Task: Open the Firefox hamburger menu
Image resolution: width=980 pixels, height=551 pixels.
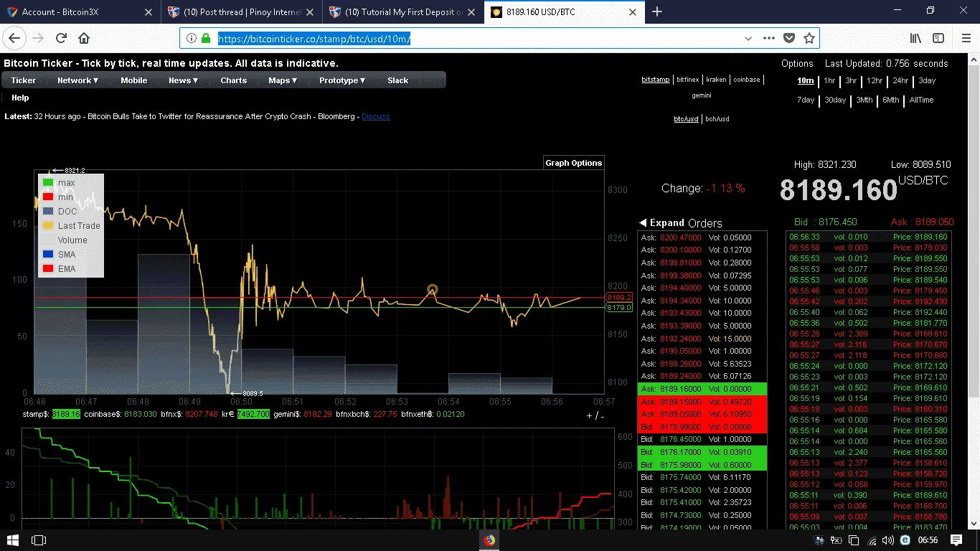Action: 965,38
